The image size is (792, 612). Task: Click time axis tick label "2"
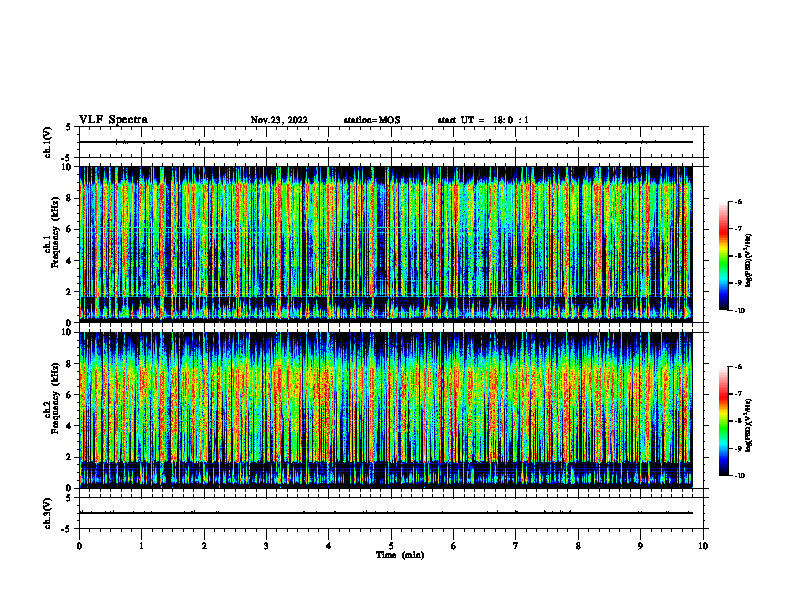click(x=204, y=546)
